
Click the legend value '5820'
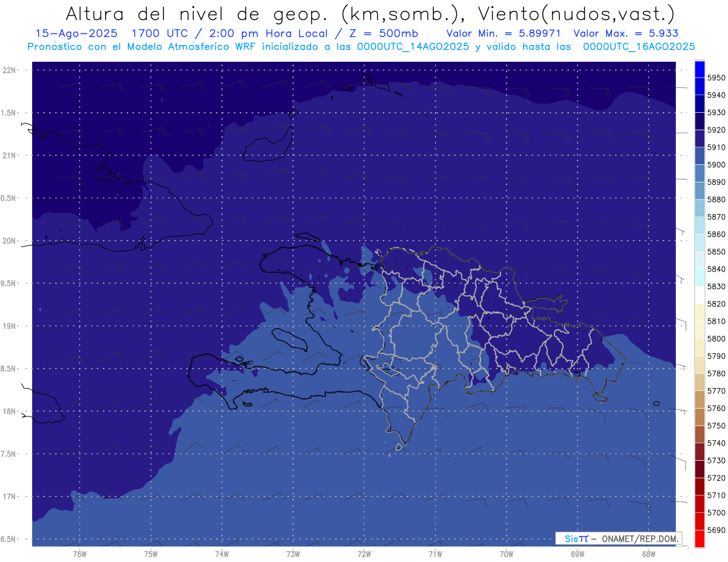click(716, 304)
